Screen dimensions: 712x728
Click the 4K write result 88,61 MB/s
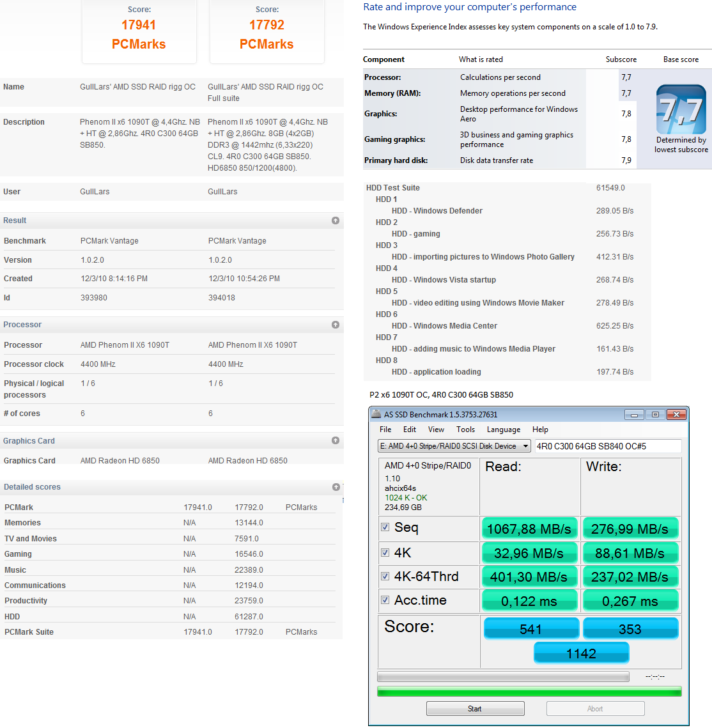[x=630, y=553]
